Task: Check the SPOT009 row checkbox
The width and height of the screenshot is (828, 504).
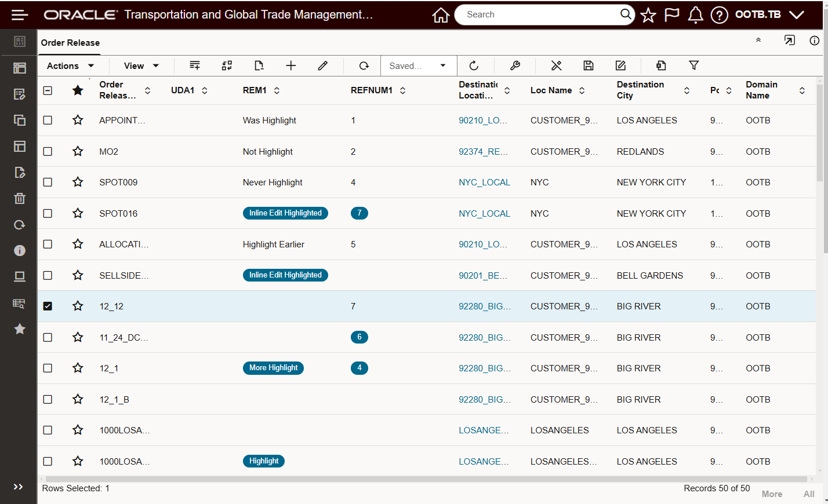Action: [x=48, y=182]
